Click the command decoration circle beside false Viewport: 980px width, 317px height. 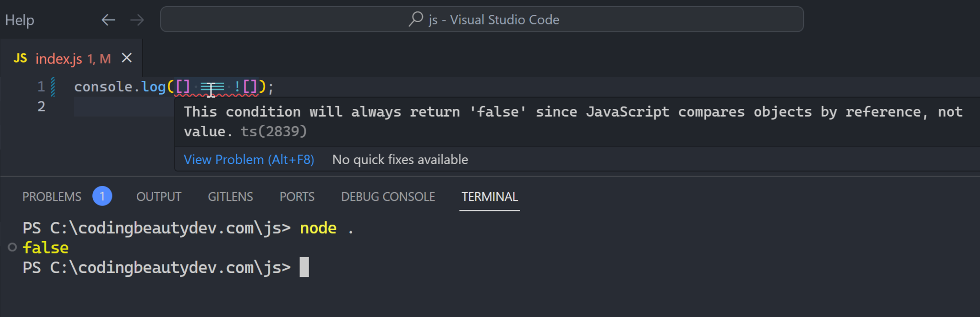(12, 247)
